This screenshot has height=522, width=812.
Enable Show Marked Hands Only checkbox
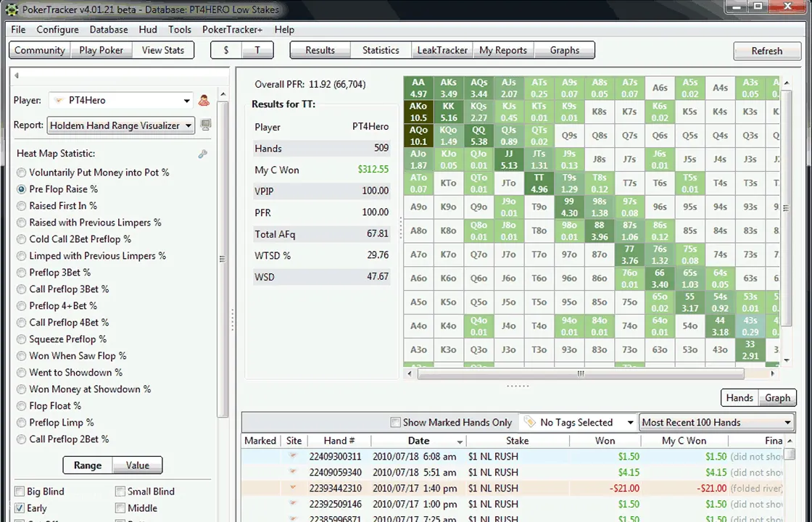point(396,422)
